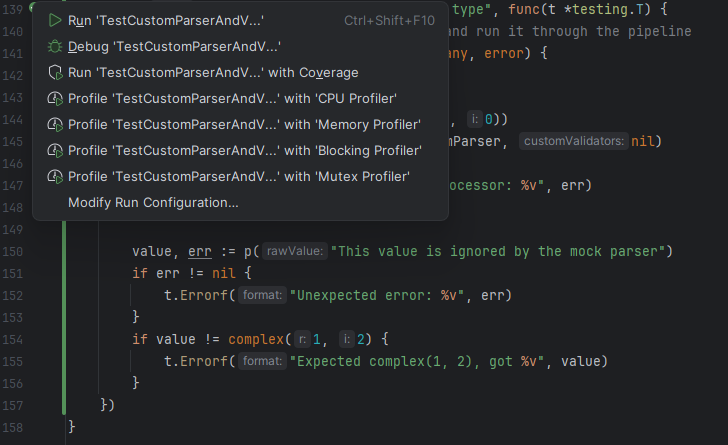Click the CPU Profiler entry's profile icon

(55, 98)
